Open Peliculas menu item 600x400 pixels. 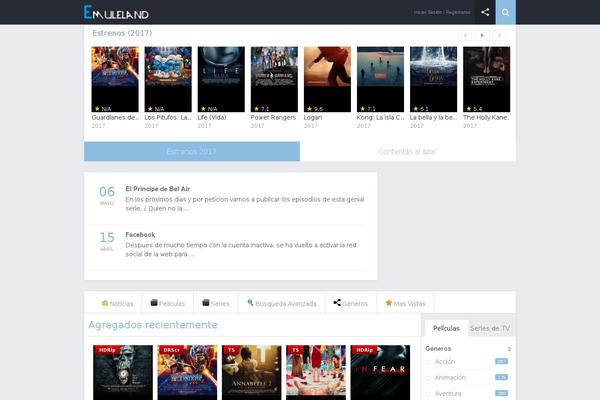(168, 304)
